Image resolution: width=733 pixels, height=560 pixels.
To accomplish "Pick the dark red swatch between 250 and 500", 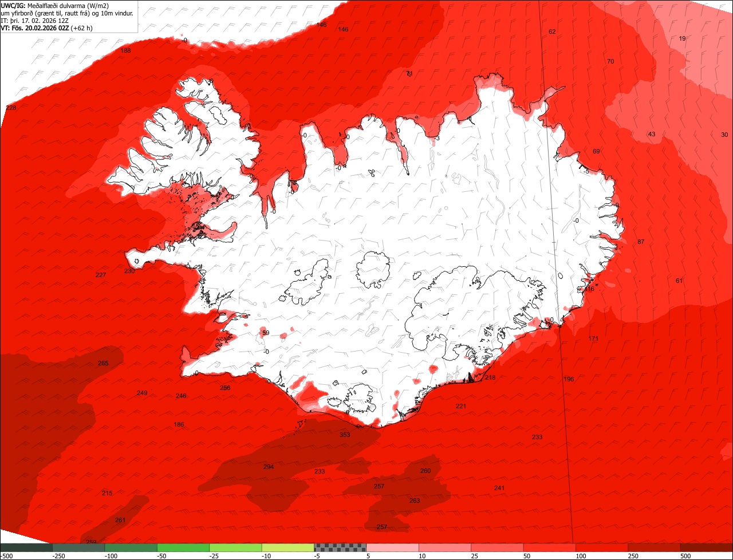I will click(654, 547).
